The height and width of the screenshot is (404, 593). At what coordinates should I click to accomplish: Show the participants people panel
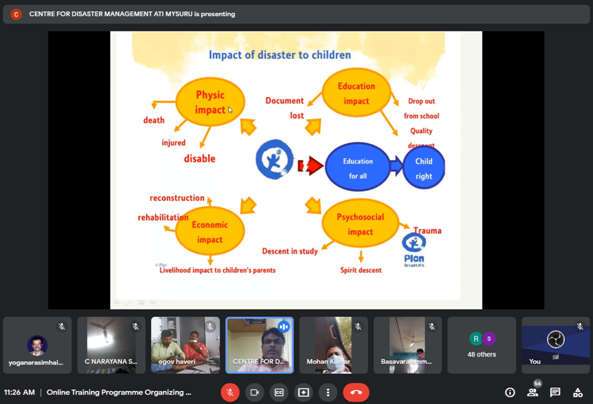(532, 393)
